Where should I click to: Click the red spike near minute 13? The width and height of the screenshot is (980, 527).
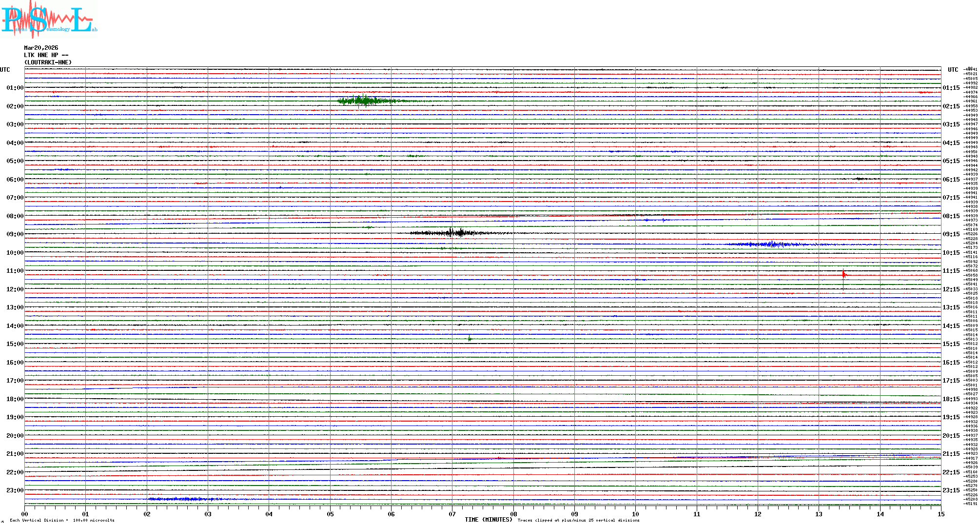[x=843, y=275]
